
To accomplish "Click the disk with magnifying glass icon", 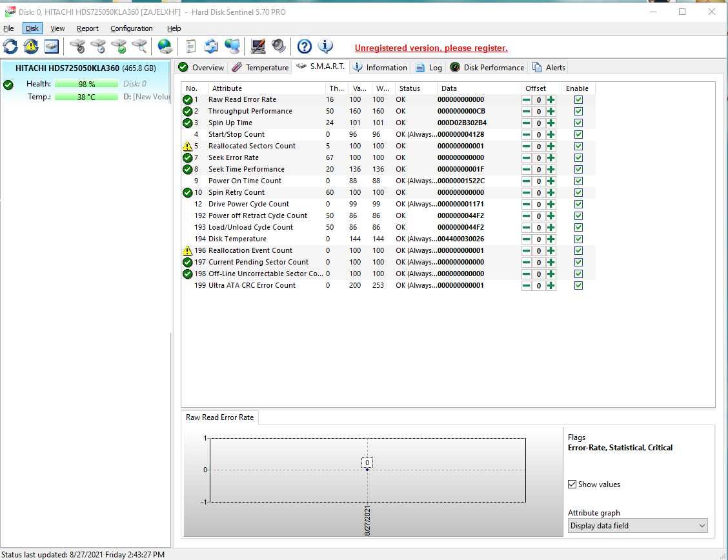I will click(139, 46).
